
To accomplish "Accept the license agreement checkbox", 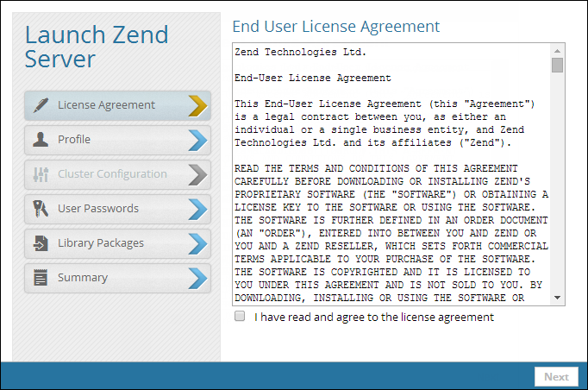I will [240, 317].
